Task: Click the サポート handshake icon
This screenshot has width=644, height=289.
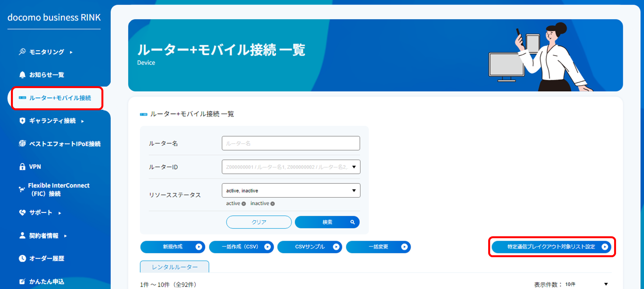Action: (x=22, y=212)
